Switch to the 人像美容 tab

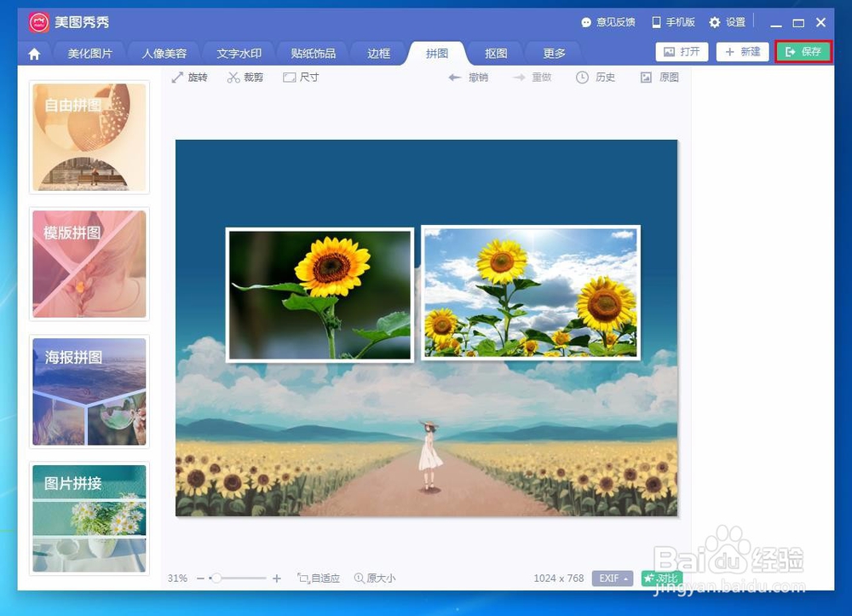coord(164,54)
